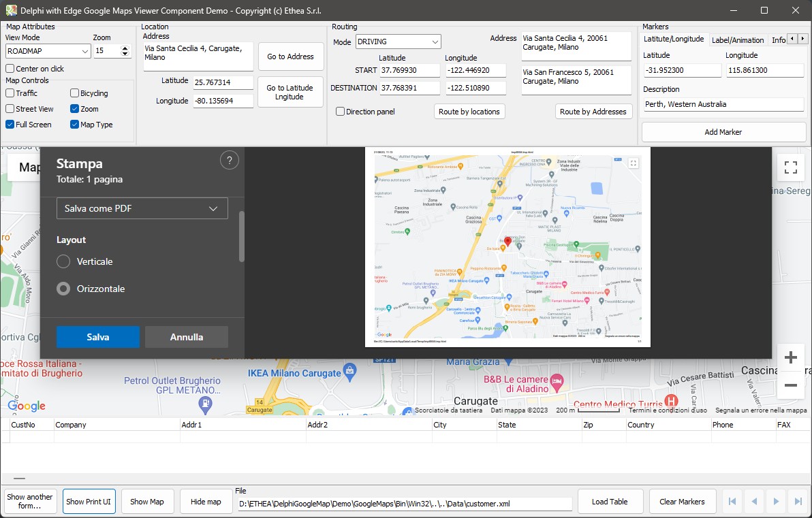
Task: Decrease Zoom value with down arrow
Action: (x=125, y=54)
